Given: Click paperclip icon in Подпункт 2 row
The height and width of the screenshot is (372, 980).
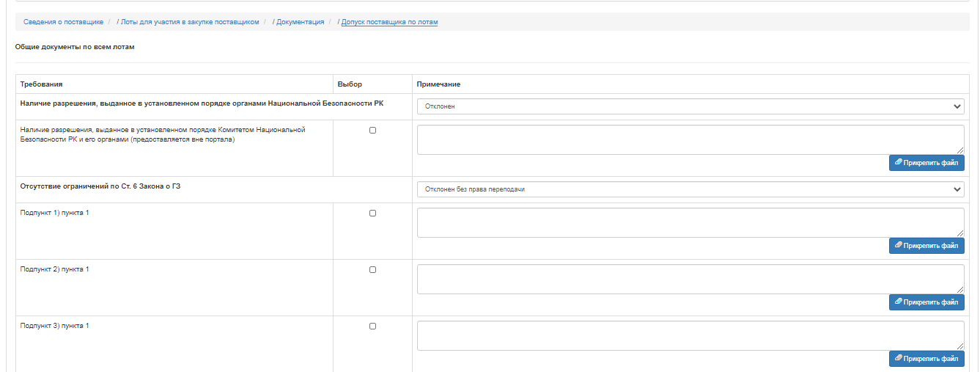Looking at the screenshot, I should (x=899, y=302).
